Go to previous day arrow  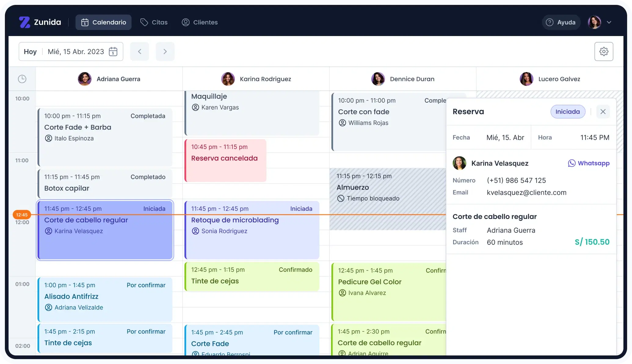pos(140,52)
